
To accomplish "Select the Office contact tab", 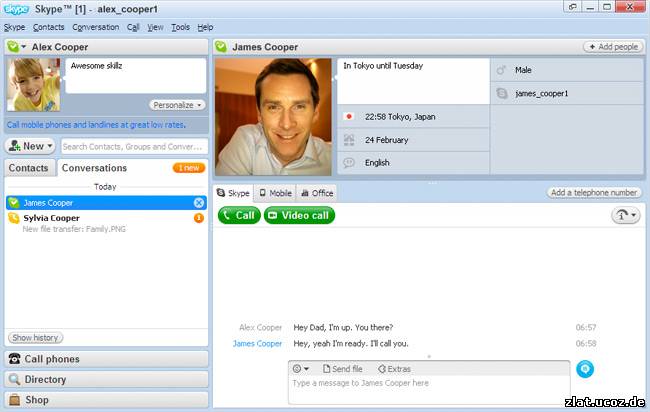I will tap(317, 193).
